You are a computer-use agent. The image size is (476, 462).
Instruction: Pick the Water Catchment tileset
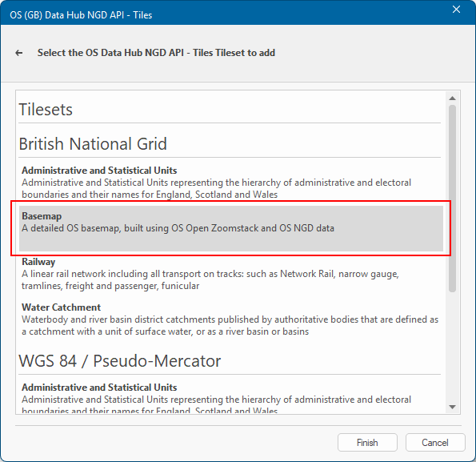pyautogui.click(x=230, y=319)
